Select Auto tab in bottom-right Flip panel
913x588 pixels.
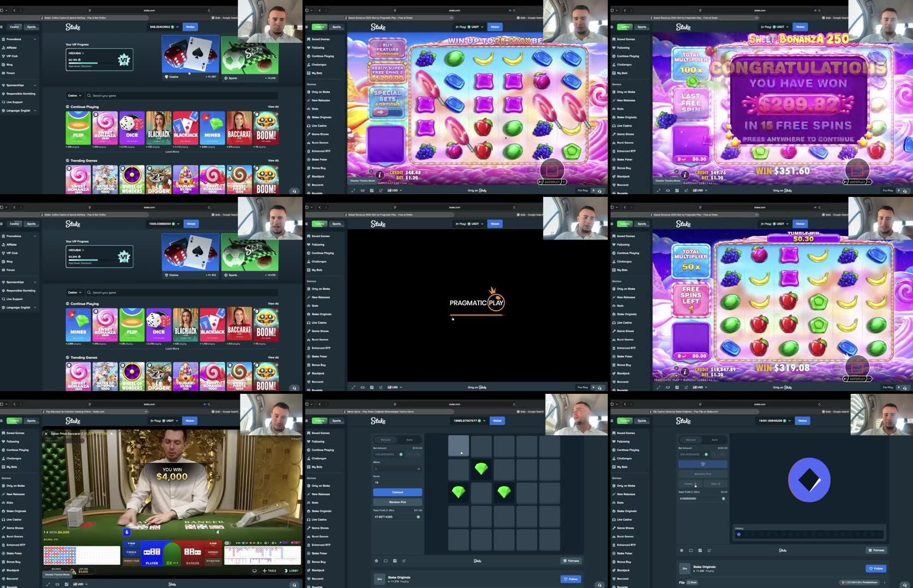tap(714, 440)
